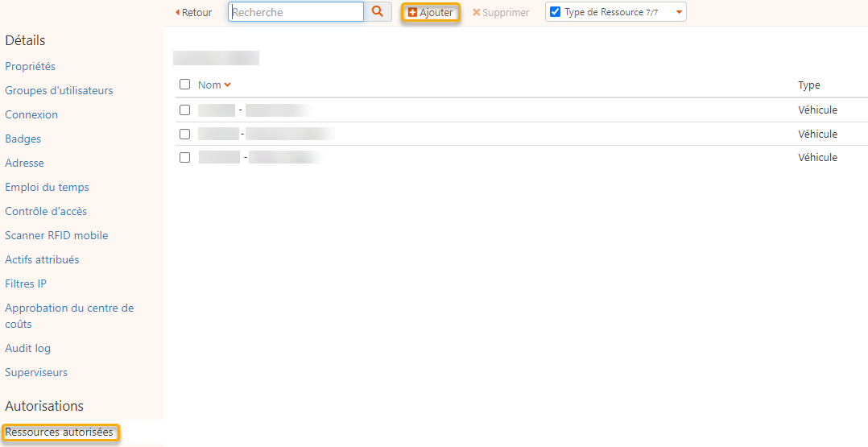Click the magnifying glass search icon
Screen dimensions: 868x447
click(377, 12)
